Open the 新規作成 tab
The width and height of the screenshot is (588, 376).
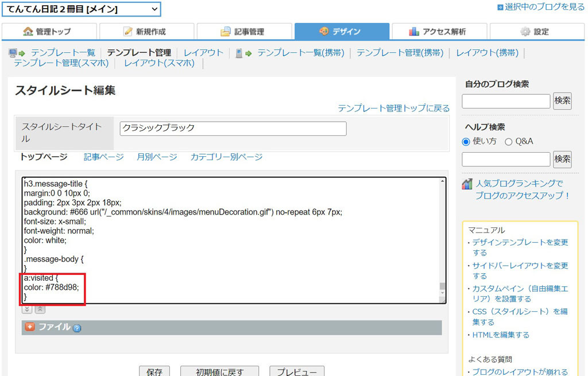(x=146, y=32)
